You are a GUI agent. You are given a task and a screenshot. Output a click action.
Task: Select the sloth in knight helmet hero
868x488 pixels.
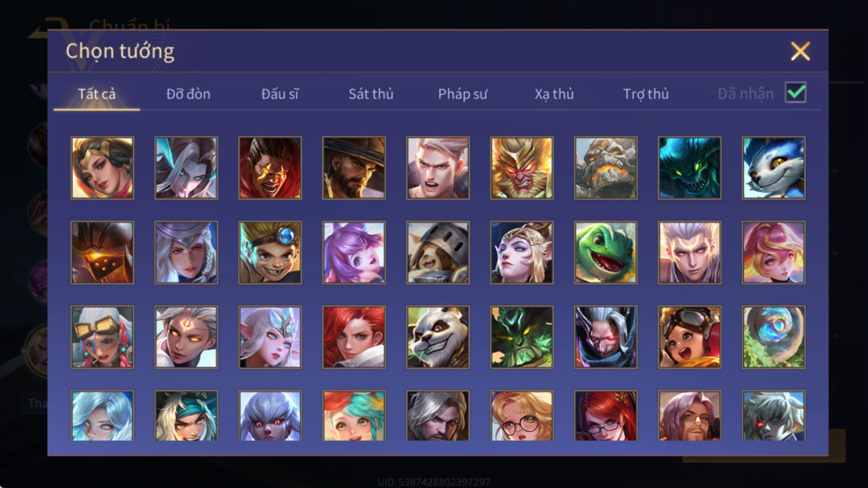(437, 253)
